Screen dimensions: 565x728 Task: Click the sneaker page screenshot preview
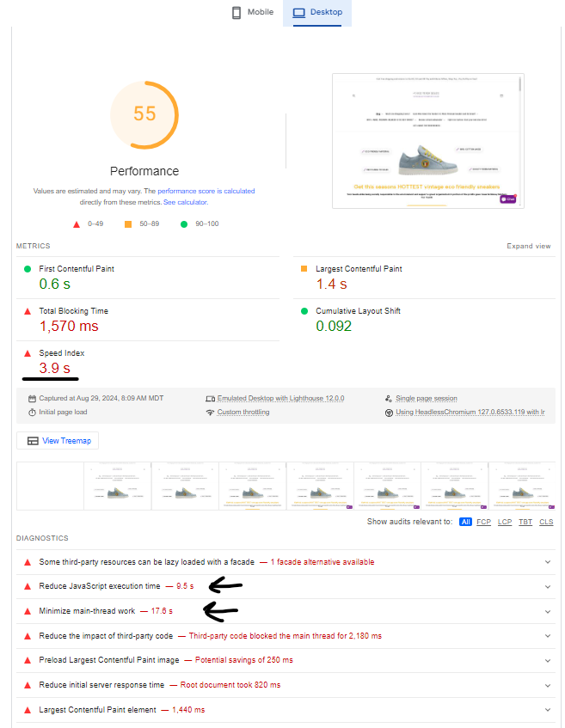click(x=427, y=141)
